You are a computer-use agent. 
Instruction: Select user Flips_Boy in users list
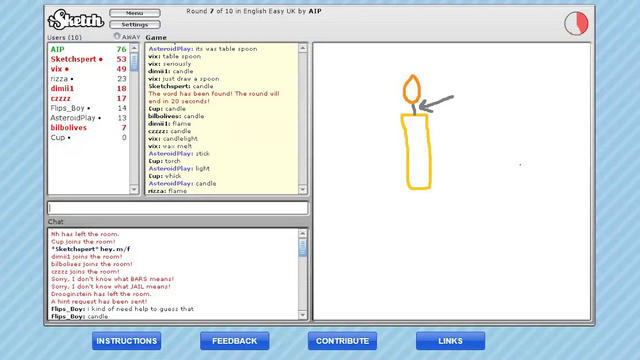[88, 108]
